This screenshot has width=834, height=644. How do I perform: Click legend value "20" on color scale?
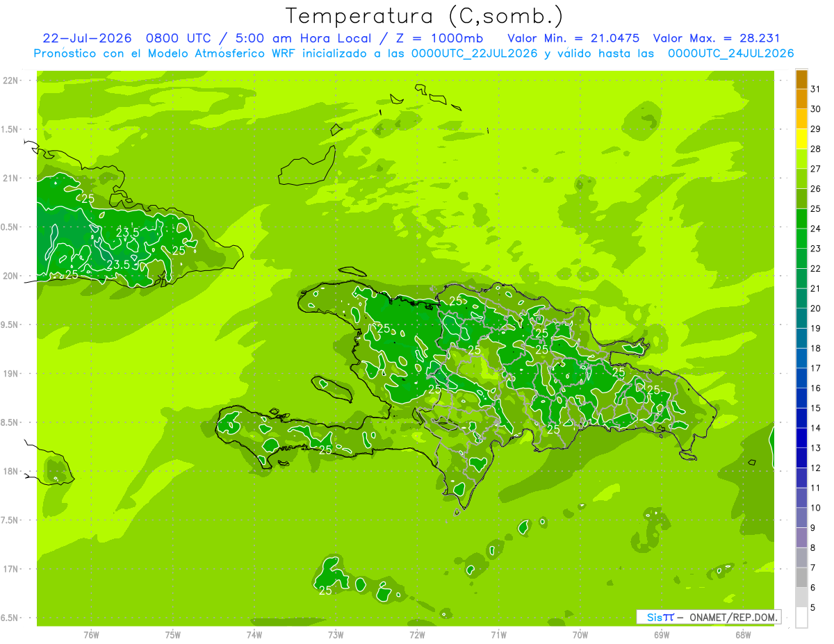tap(815, 308)
